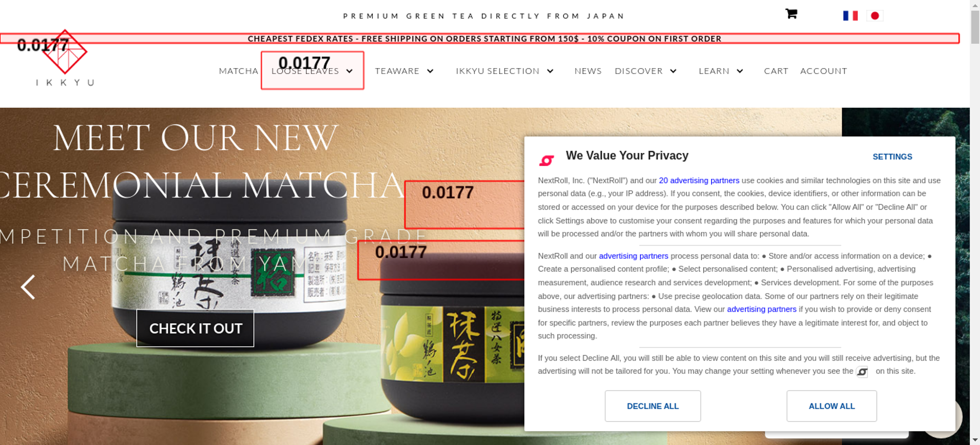Image resolution: width=980 pixels, height=445 pixels.
Task: Expand the Ikkyu Selection chevron
Action: tap(550, 71)
